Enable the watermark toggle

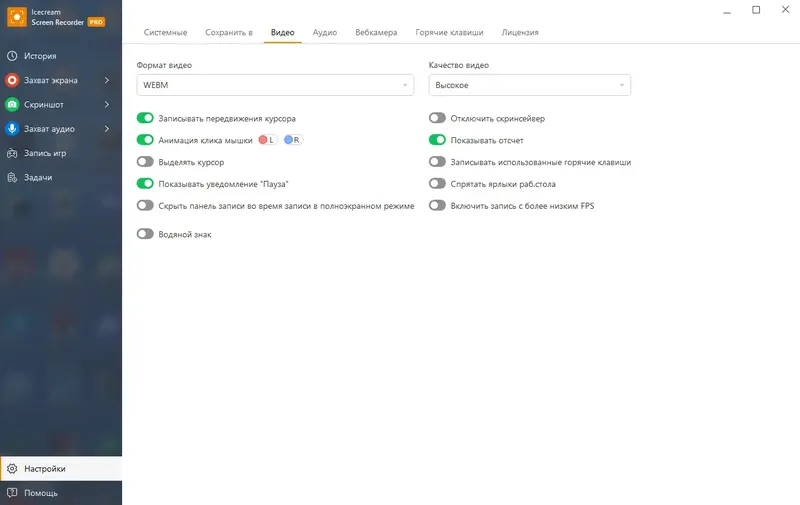pos(145,234)
